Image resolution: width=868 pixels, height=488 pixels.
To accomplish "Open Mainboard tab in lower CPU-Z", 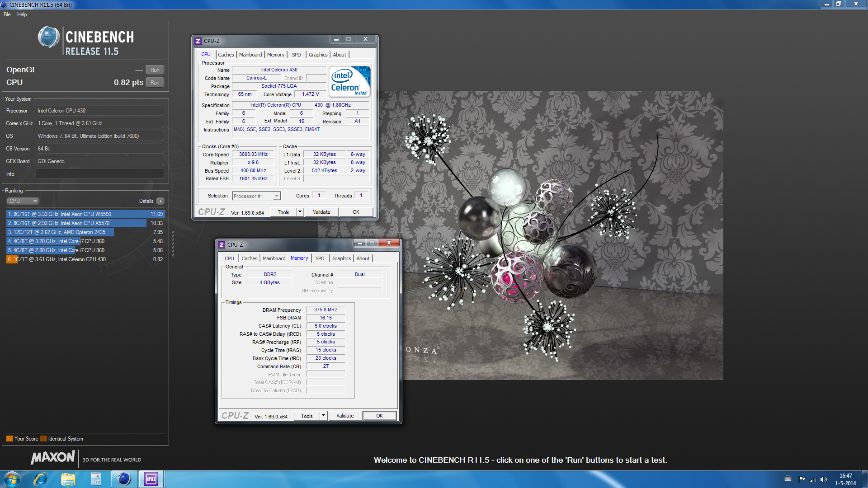I will tap(274, 258).
